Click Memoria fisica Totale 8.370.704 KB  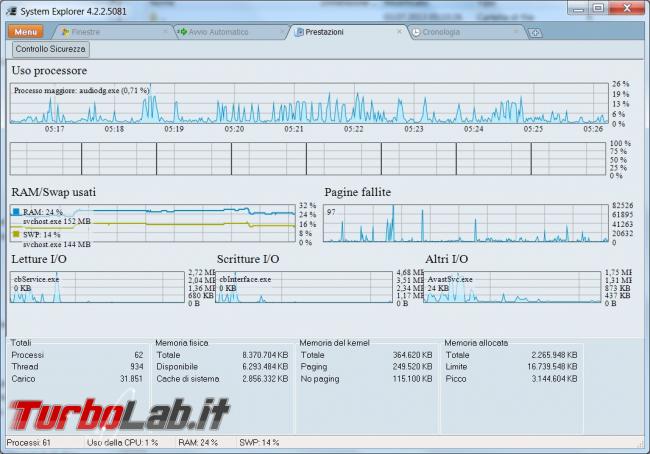pos(265,355)
